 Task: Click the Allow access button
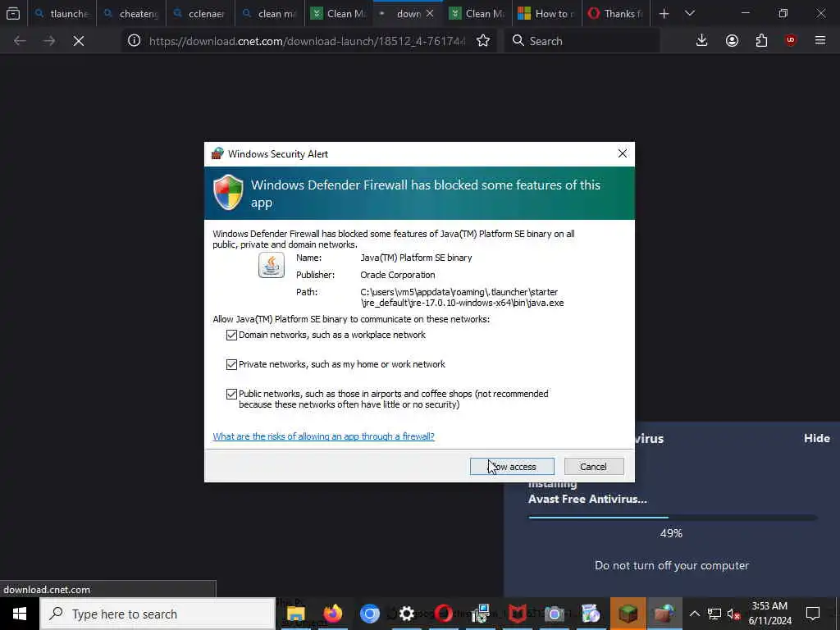click(x=512, y=467)
